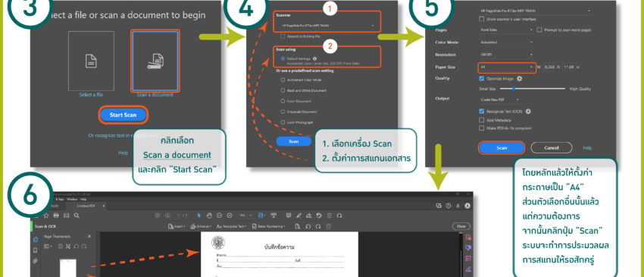Open the Attachments paperclip icon on left rail
The width and height of the screenshot is (644, 277).
pyautogui.click(x=36, y=260)
